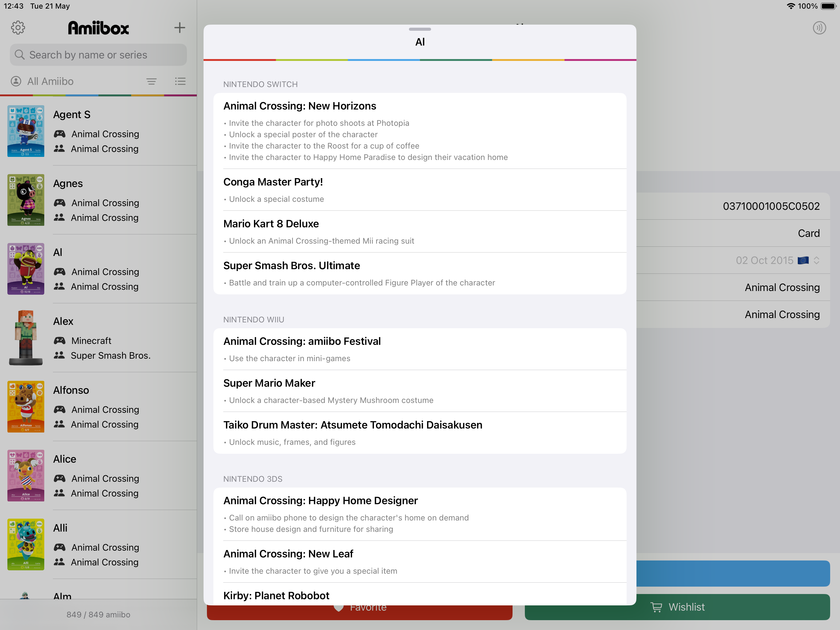The height and width of the screenshot is (630, 840).
Task: Select the Alfonso name label
Action: 71,390
